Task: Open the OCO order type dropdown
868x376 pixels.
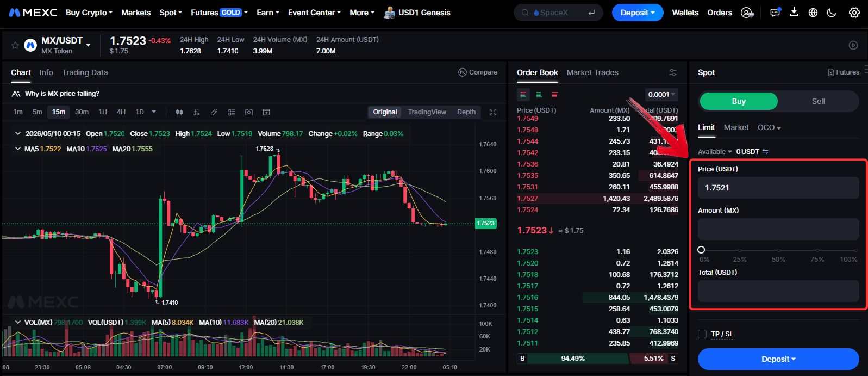Action: (769, 127)
